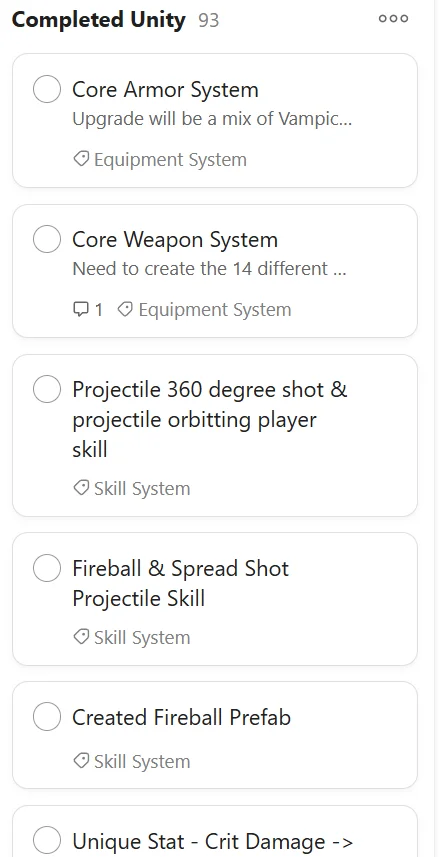Click the comment icon on Core Weapon System
The height and width of the screenshot is (857, 443).
(80, 310)
